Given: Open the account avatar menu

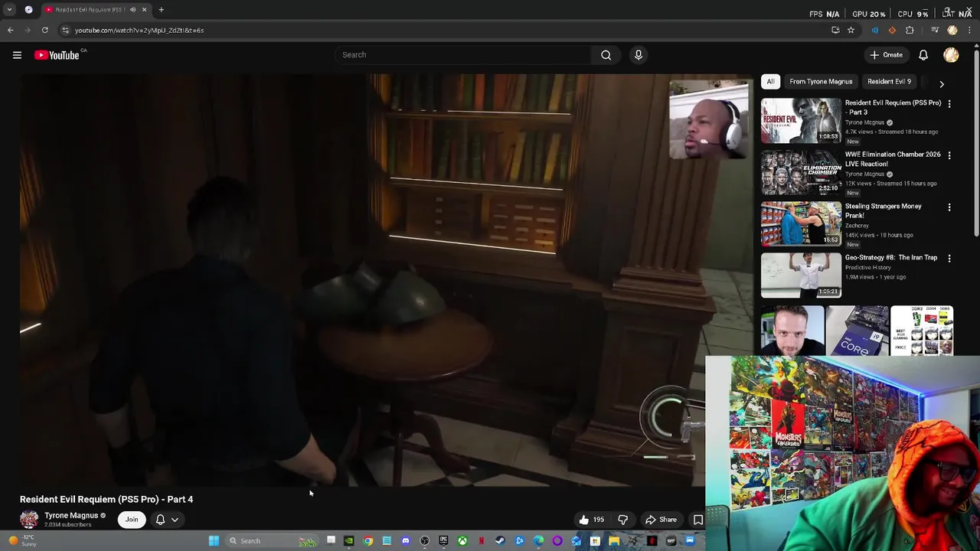Looking at the screenshot, I should tap(951, 55).
